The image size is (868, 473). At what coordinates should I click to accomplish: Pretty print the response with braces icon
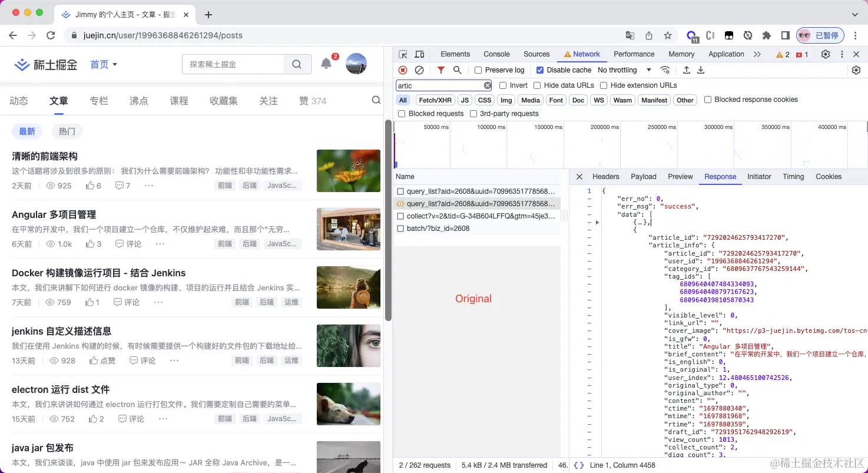(579, 465)
